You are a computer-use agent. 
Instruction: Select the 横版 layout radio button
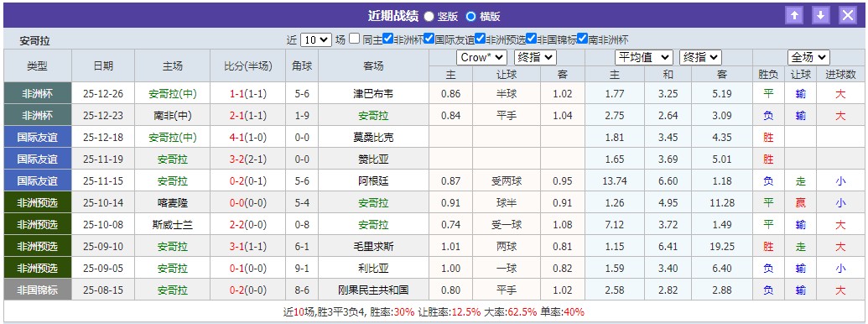coord(471,17)
